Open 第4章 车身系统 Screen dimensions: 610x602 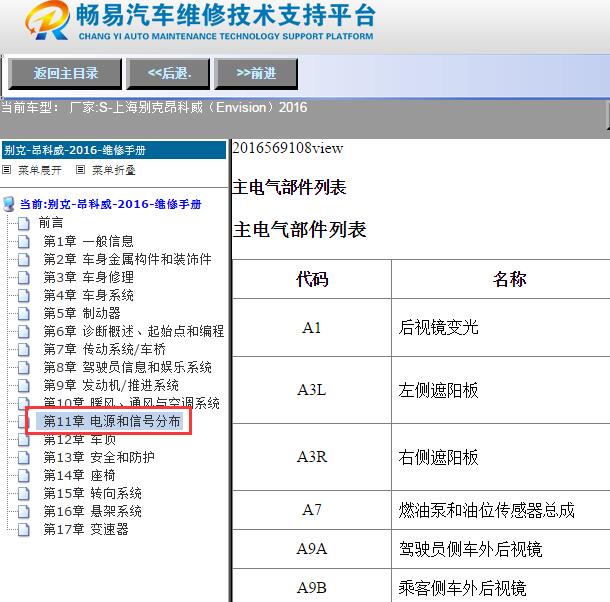click(88, 295)
